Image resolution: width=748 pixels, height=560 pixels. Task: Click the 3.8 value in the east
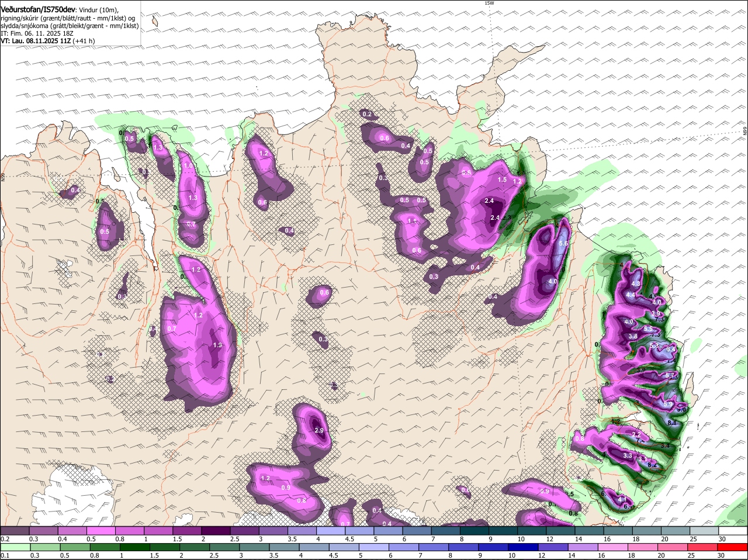point(632,337)
